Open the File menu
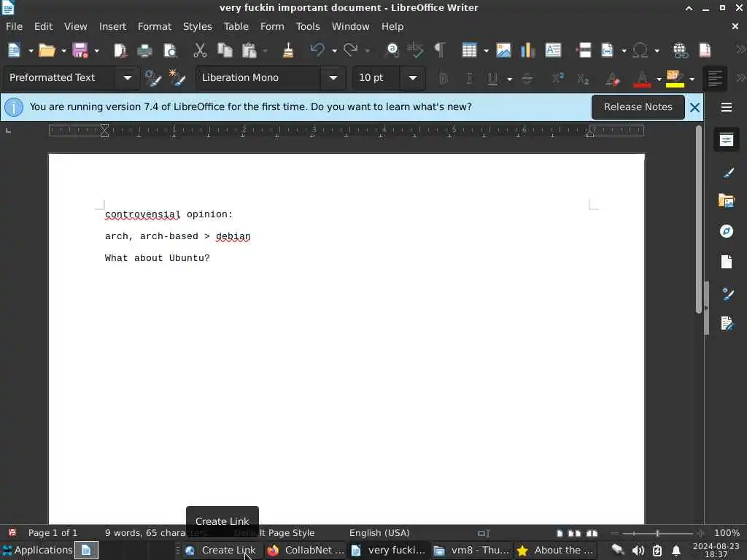The width and height of the screenshot is (747, 560). tap(15, 27)
